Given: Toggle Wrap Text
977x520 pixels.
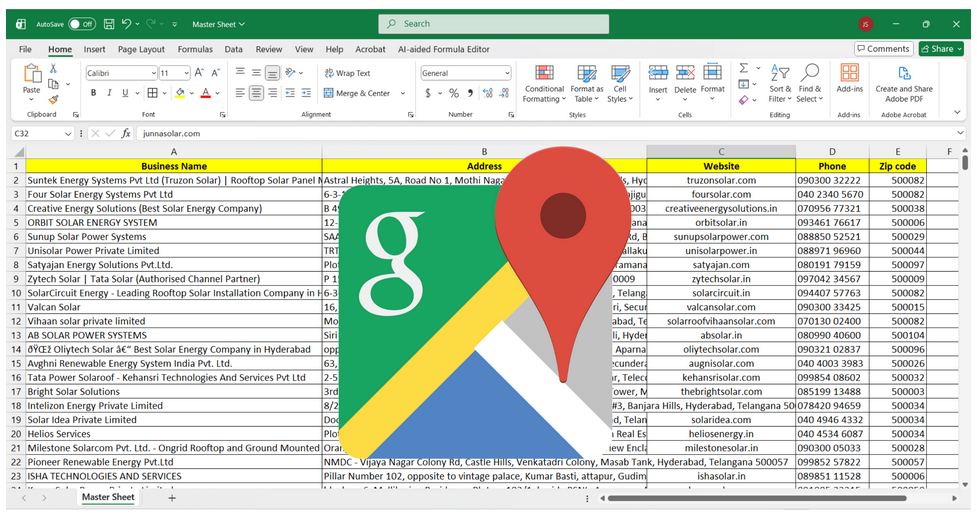Looking at the screenshot, I should click(347, 73).
